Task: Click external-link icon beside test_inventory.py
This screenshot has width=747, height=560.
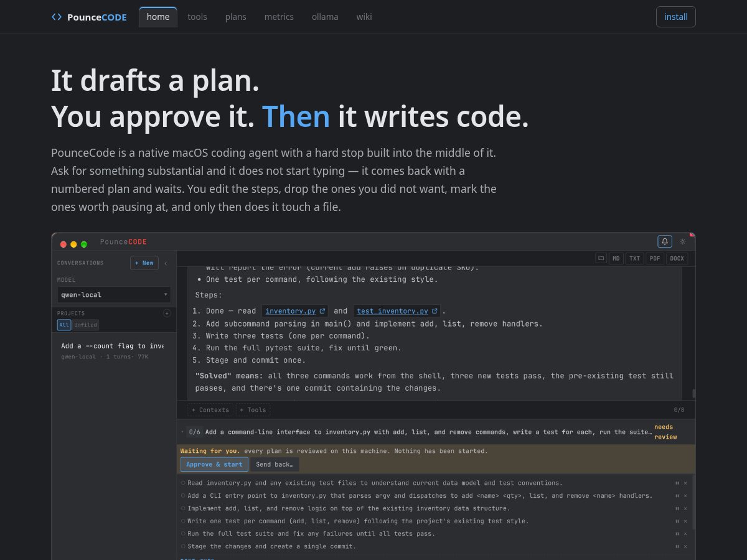Action: click(434, 311)
